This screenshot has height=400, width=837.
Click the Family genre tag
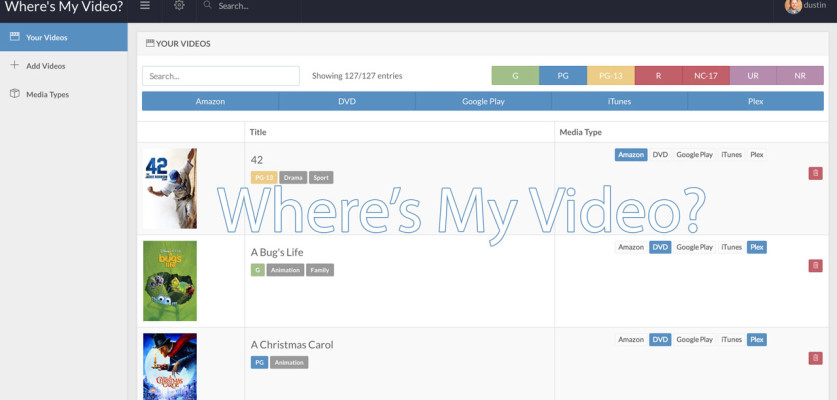pyautogui.click(x=320, y=270)
